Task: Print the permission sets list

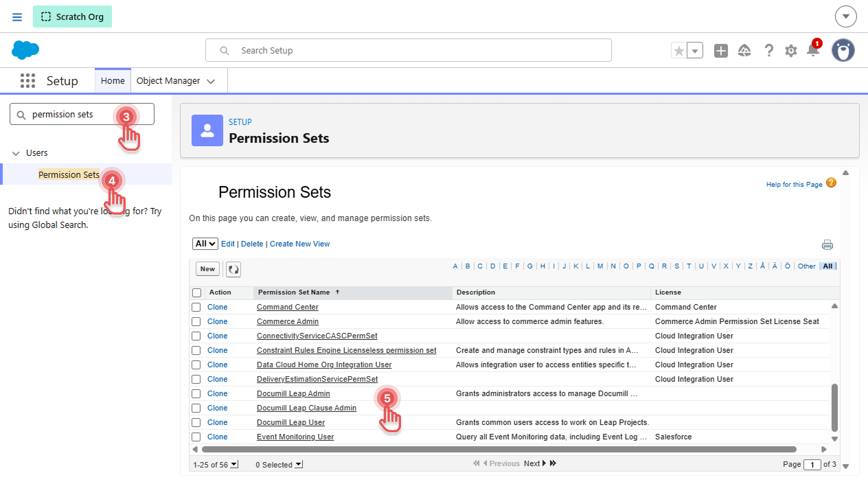Action: pyautogui.click(x=827, y=245)
